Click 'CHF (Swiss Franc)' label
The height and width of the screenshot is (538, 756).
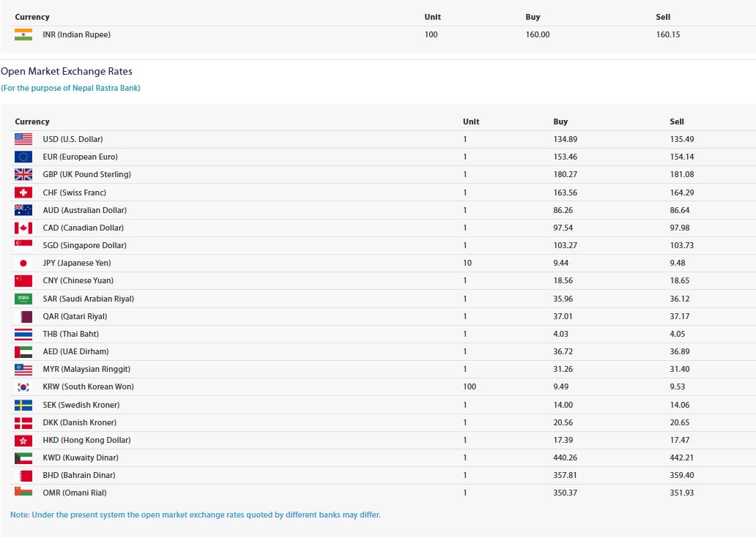point(74,193)
